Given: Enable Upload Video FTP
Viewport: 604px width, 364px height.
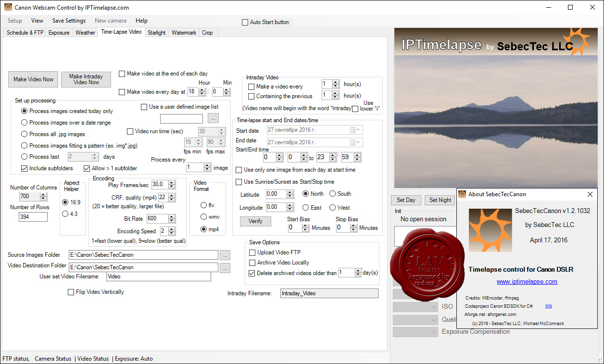Looking at the screenshot, I should pos(252,252).
